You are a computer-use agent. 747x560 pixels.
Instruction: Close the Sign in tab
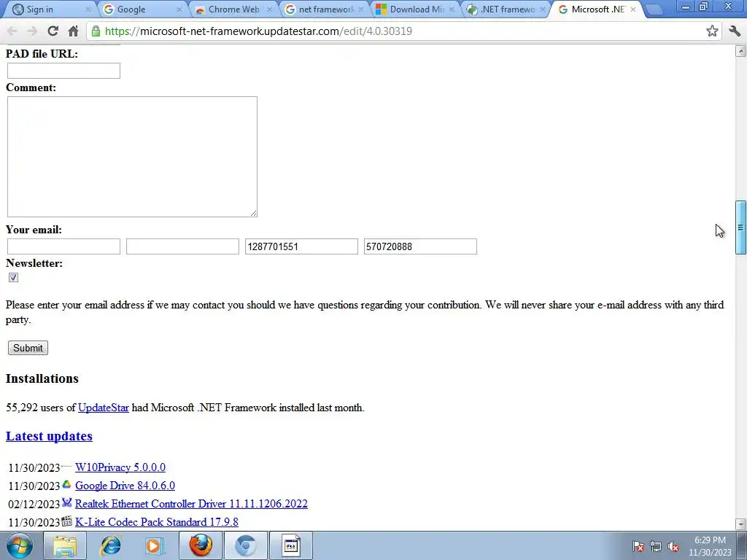(88, 9)
